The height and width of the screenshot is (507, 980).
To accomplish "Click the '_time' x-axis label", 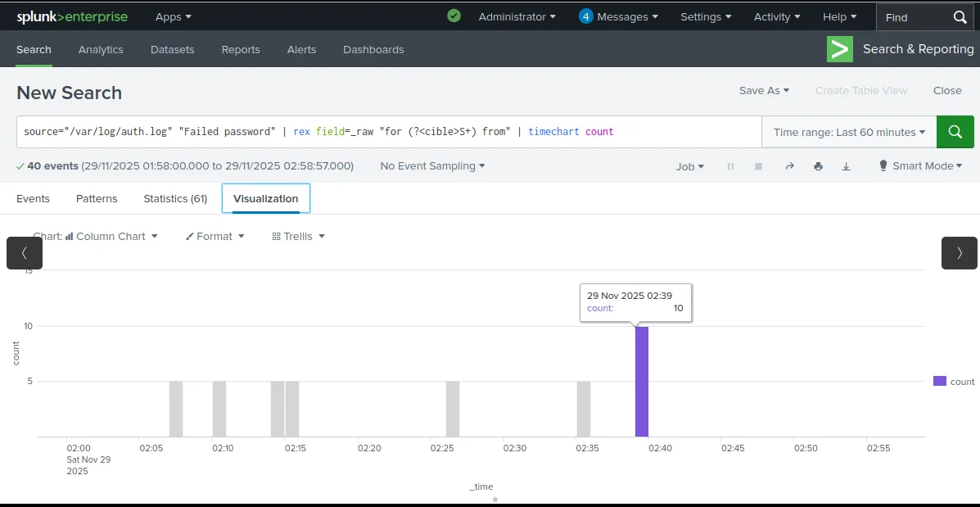I will (x=481, y=487).
